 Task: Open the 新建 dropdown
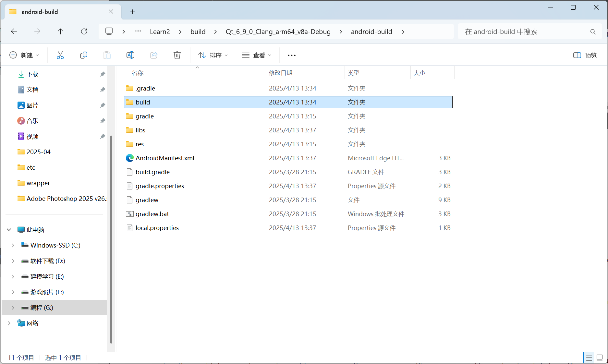coord(24,55)
